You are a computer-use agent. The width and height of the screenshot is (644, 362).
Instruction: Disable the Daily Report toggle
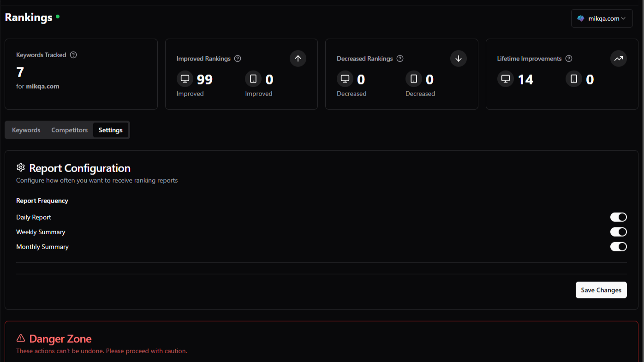pos(618,217)
